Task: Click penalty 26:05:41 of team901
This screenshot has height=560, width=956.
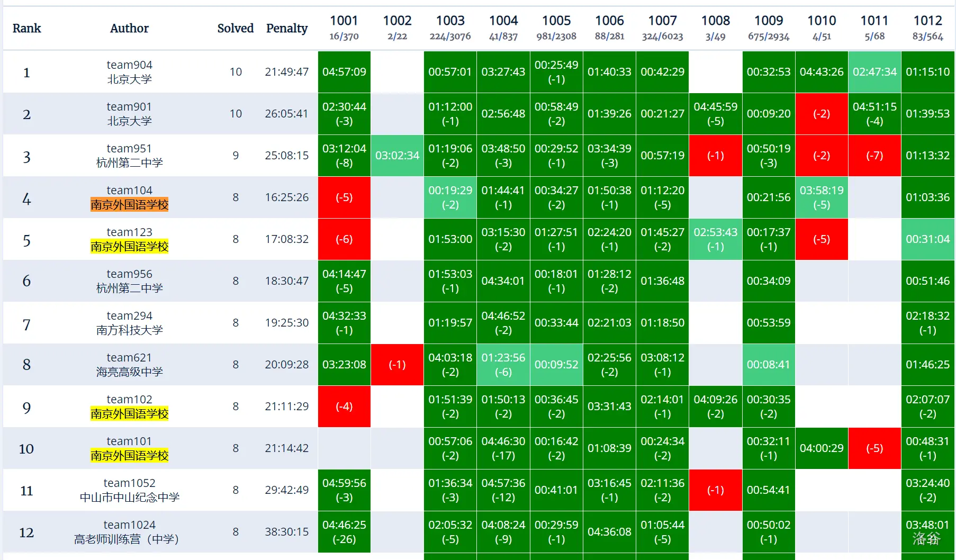Action: click(x=287, y=114)
